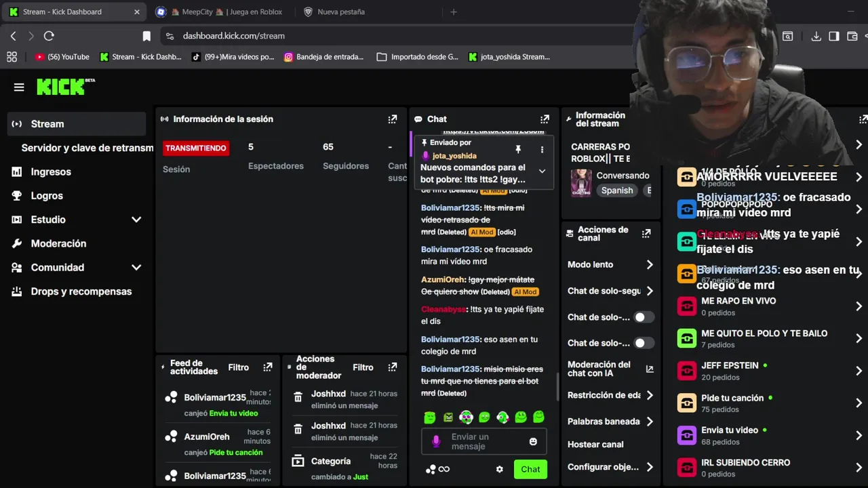Open Configurar objetivo options arrow
Screen dimensions: 868x488
point(650,467)
